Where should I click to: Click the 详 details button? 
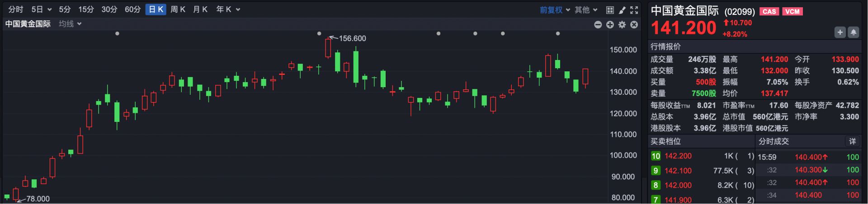(852, 142)
